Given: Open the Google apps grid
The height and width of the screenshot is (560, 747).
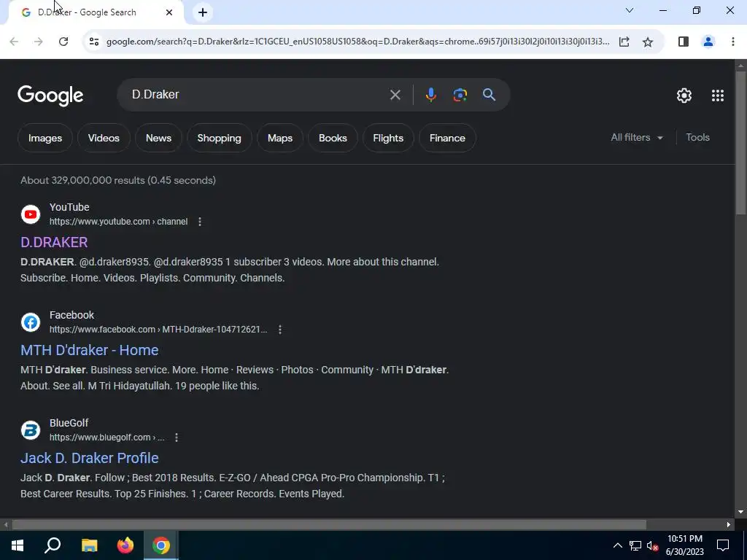Looking at the screenshot, I should pos(718,96).
